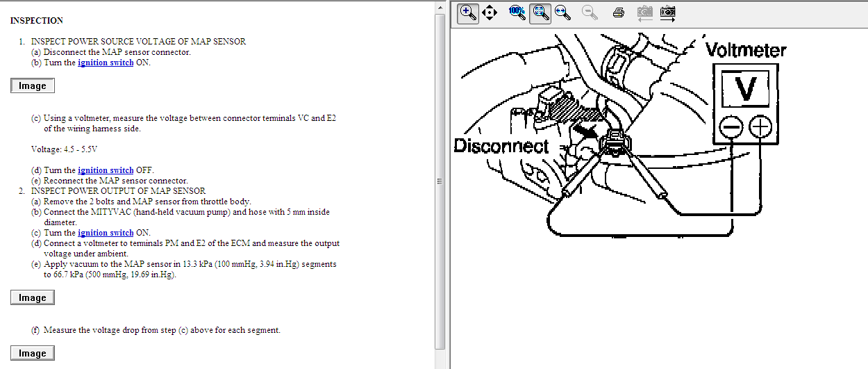Viewport: 868px width, 369px height.
Task: Click the INSPECTION heading text
Action: point(36,21)
